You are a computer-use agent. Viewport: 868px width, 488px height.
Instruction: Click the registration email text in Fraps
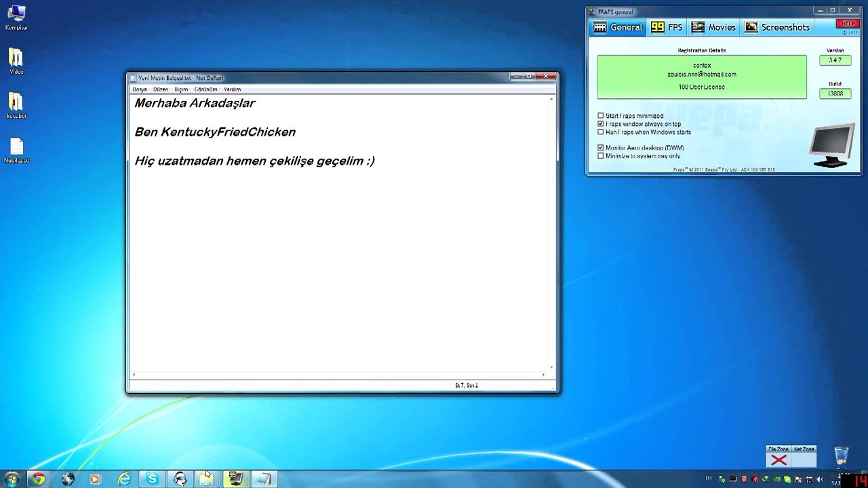pos(702,75)
